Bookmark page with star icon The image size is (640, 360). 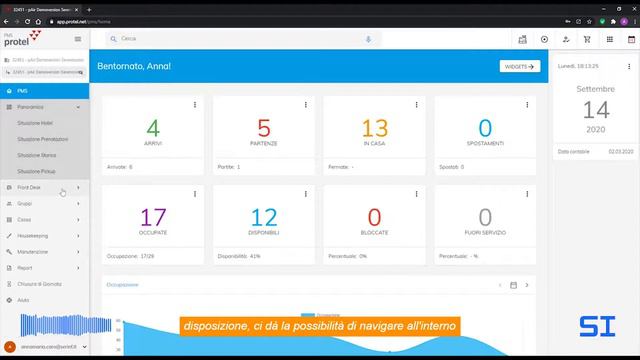589,22
